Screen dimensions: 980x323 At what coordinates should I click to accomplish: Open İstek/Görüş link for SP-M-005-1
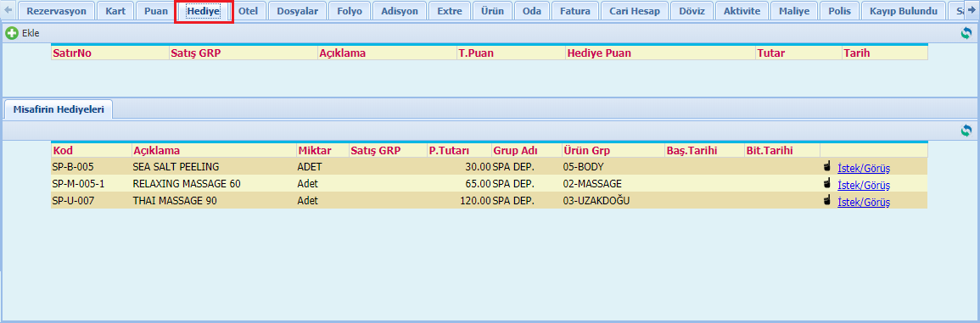pyautogui.click(x=863, y=185)
